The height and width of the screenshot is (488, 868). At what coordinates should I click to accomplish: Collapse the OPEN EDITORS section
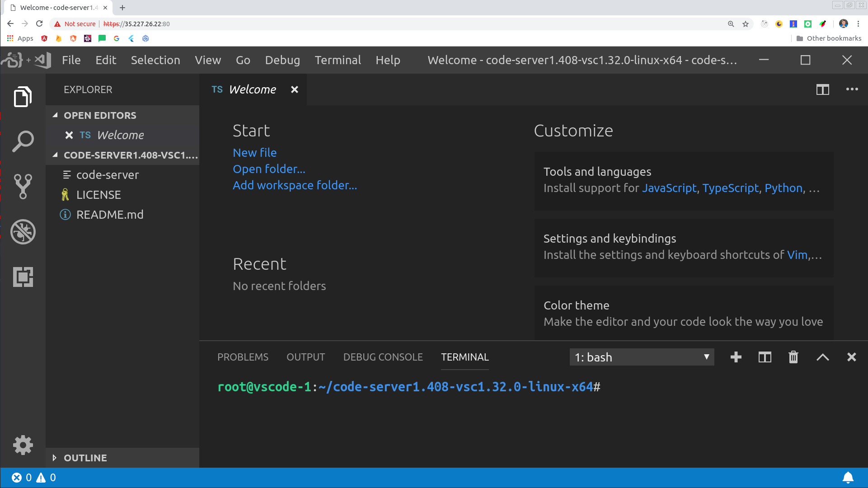tap(56, 115)
